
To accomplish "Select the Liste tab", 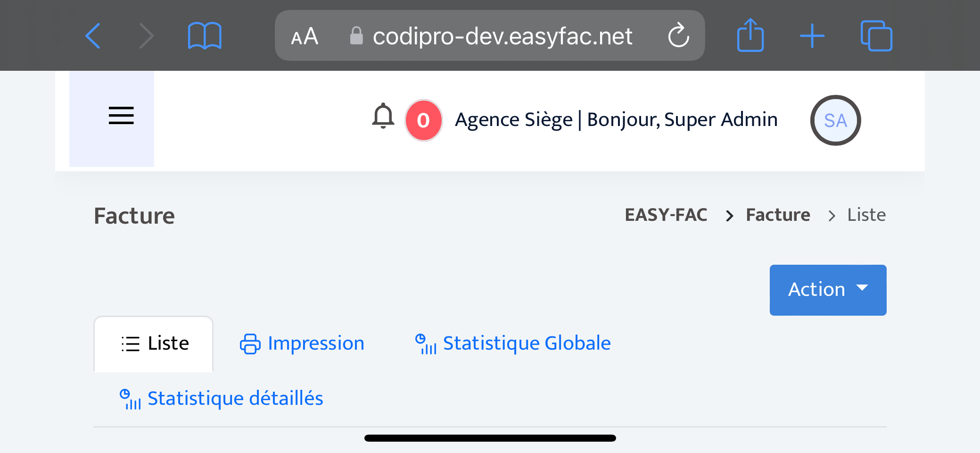I will (154, 344).
